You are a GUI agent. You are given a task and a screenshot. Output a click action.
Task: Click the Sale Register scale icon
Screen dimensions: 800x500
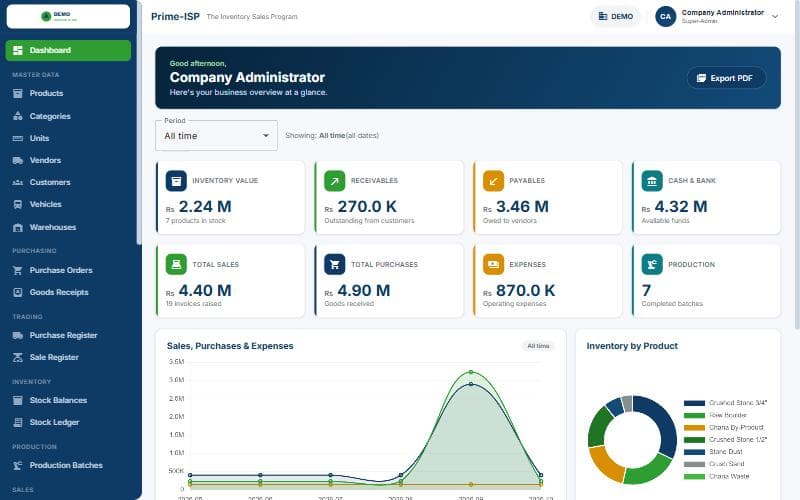(x=18, y=357)
